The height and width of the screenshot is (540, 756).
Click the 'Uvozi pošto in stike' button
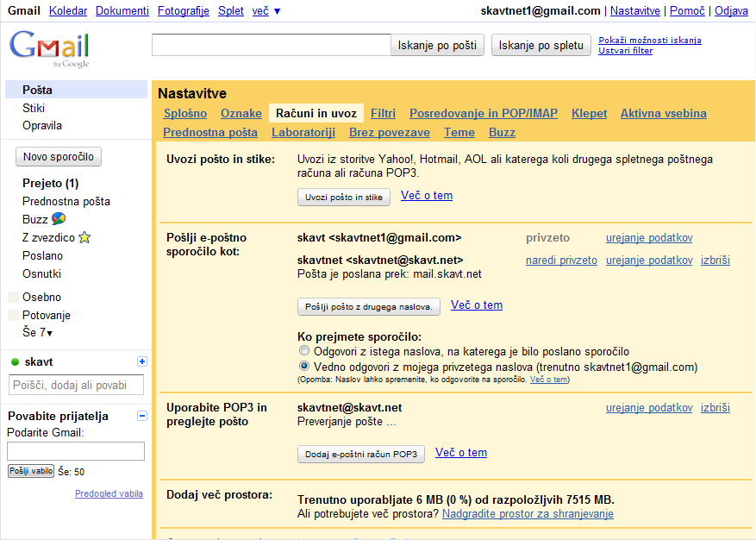pos(344,197)
